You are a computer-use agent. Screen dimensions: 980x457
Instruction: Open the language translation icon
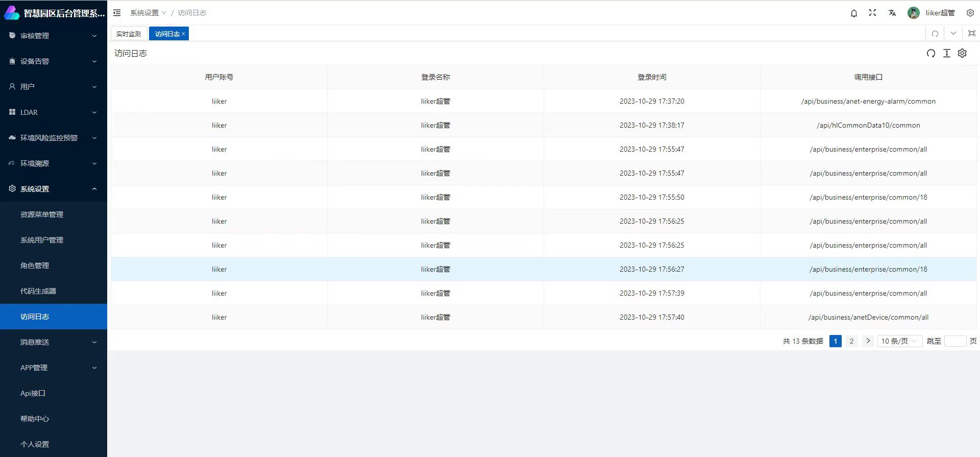click(892, 13)
